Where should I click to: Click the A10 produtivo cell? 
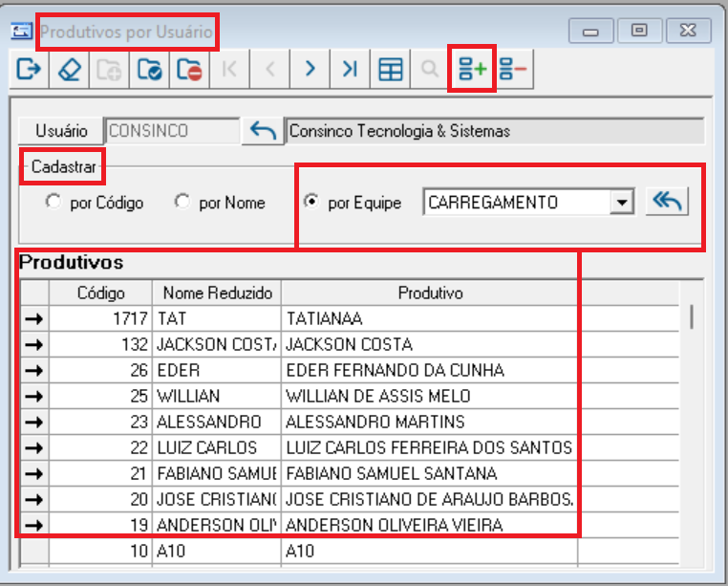(430, 552)
